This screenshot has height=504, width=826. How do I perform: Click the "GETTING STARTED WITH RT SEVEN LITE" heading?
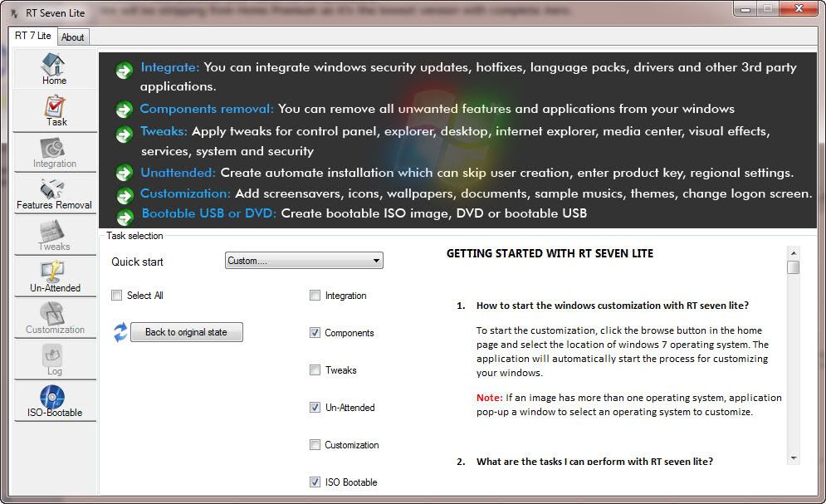[550, 254]
